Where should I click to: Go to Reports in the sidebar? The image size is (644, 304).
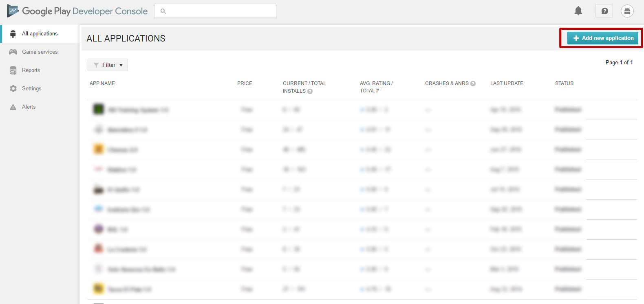click(x=31, y=70)
